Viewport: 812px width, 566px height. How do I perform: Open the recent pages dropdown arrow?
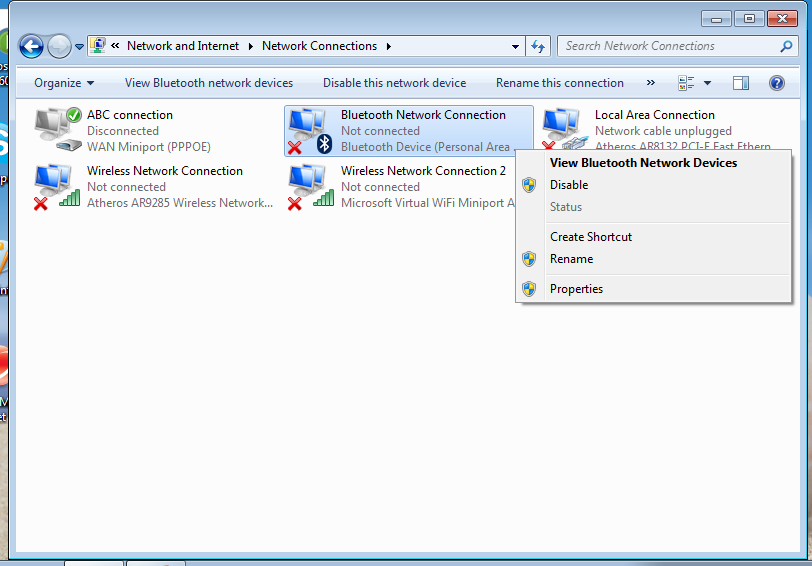(x=79, y=47)
